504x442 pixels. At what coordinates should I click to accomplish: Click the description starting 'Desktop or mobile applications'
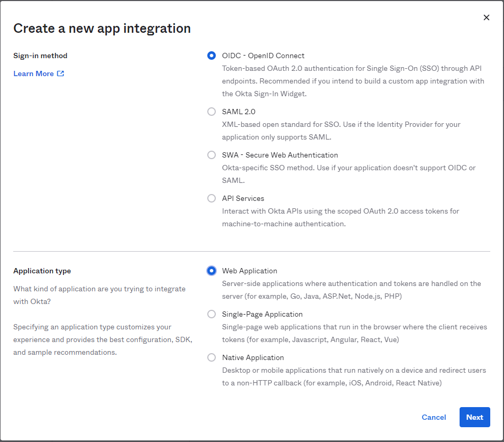pyautogui.click(x=354, y=376)
